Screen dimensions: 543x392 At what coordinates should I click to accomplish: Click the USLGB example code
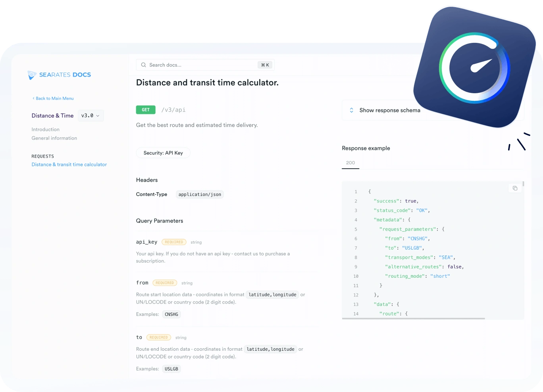[x=171, y=369]
